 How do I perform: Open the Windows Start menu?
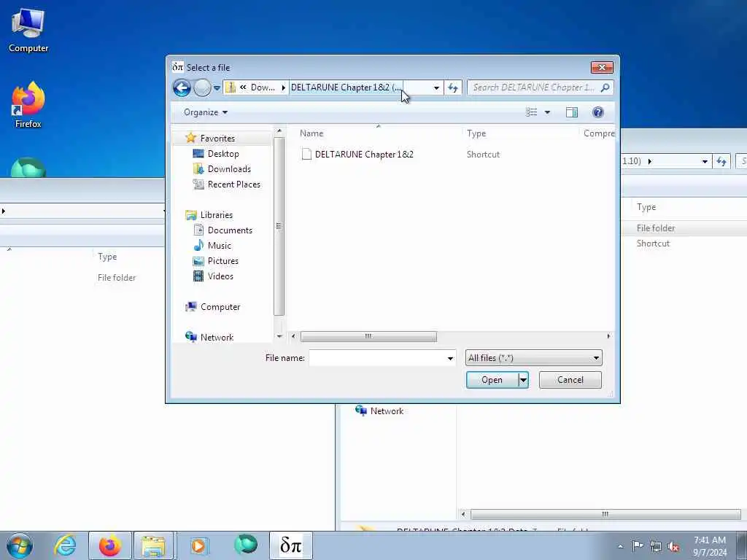(20, 545)
